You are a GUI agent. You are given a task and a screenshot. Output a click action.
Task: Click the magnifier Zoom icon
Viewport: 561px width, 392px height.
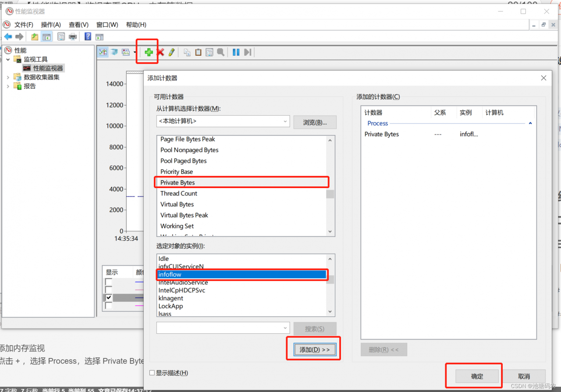click(x=221, y=52)
